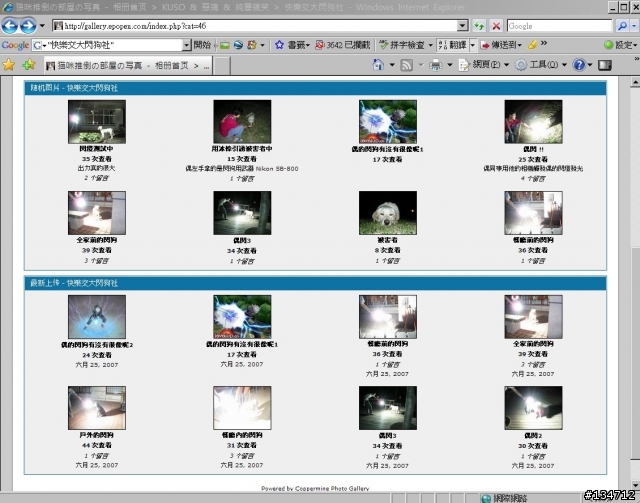Open the 書籤 bookmarks star menu

click(292, 45)
